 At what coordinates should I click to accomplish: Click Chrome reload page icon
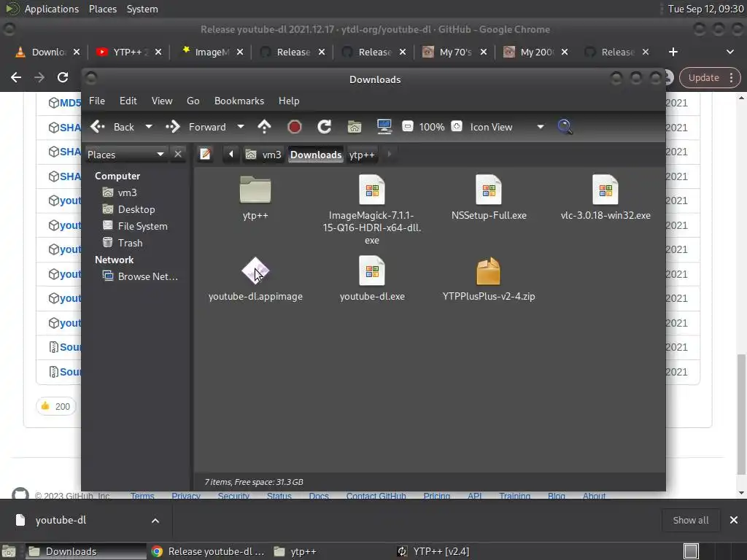[63, 77]
